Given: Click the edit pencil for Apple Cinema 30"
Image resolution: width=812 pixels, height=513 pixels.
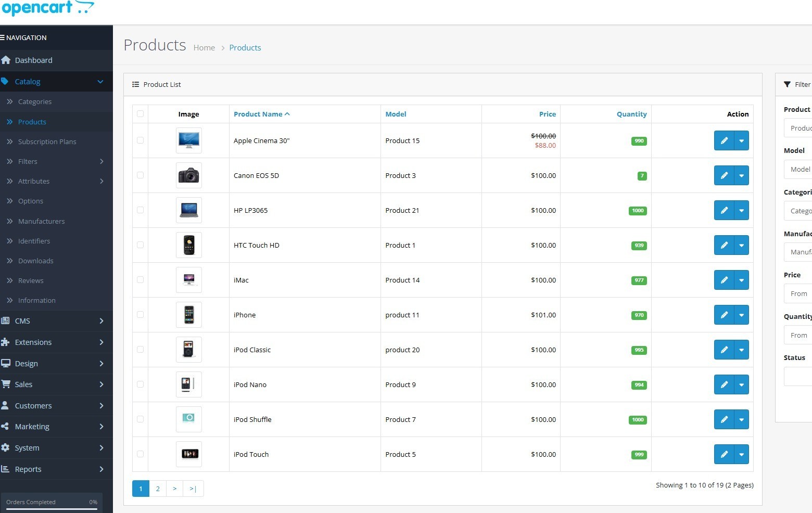Looking at the screenshot, I should (724, 140).
